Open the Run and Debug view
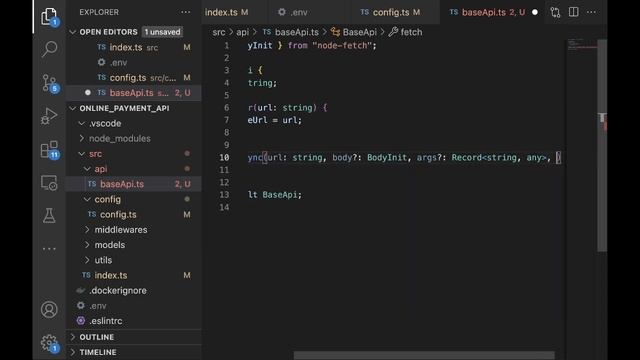 point(49,116)
